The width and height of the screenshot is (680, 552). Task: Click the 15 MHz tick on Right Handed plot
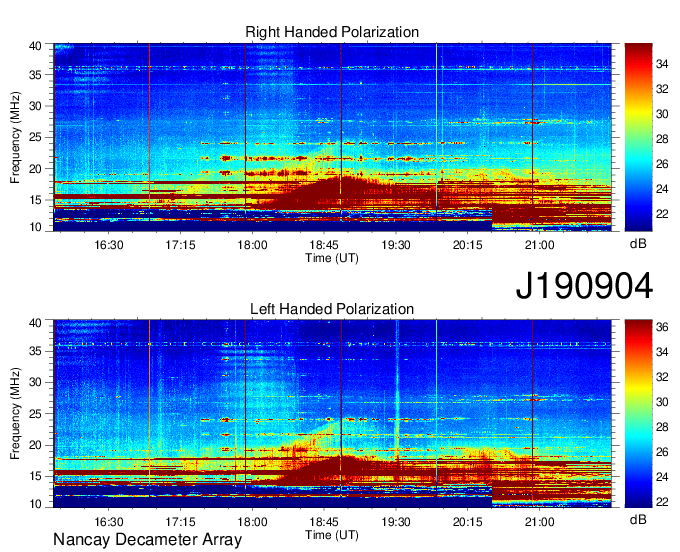tap(35, 200)
